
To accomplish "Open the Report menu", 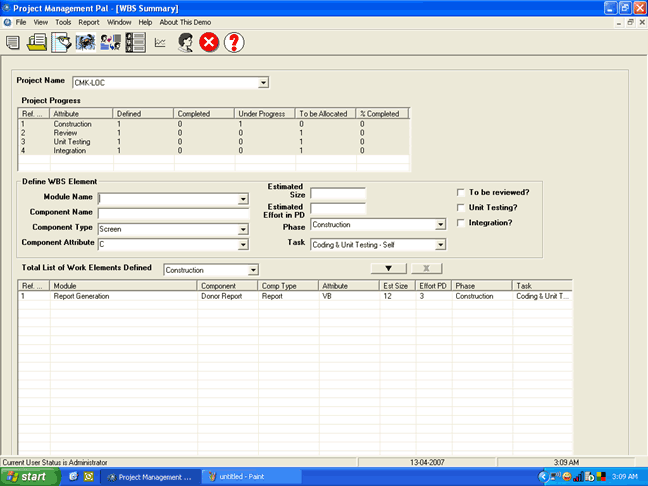I will tap(89, 21).
